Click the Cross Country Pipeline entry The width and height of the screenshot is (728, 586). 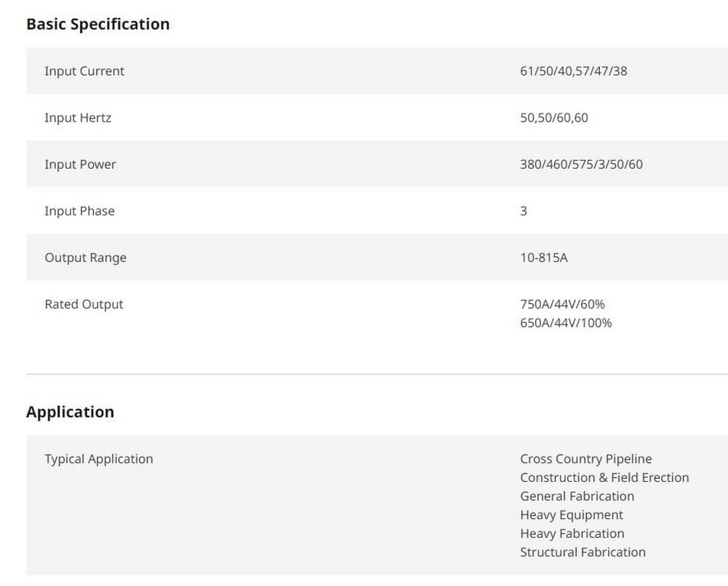coord(586,459)
